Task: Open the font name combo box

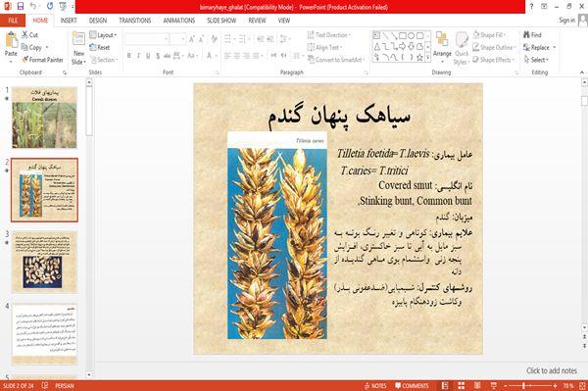Action: tap(146, 39)
